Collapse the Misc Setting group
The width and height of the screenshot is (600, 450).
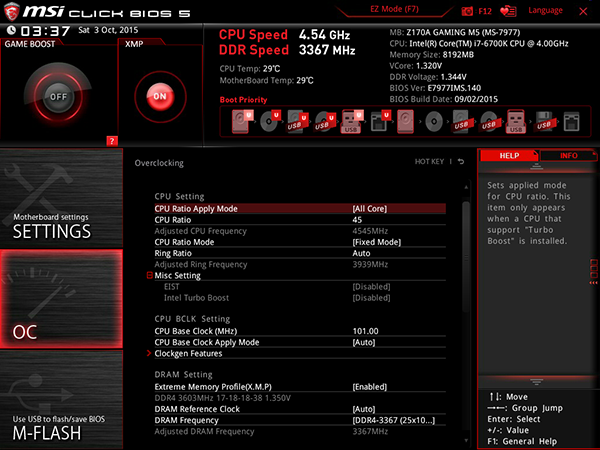click(150, 275)
